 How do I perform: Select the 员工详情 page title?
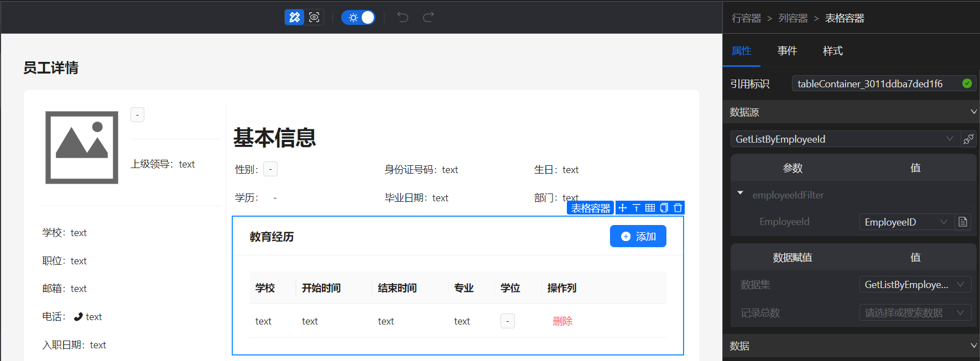pos(51,68)
